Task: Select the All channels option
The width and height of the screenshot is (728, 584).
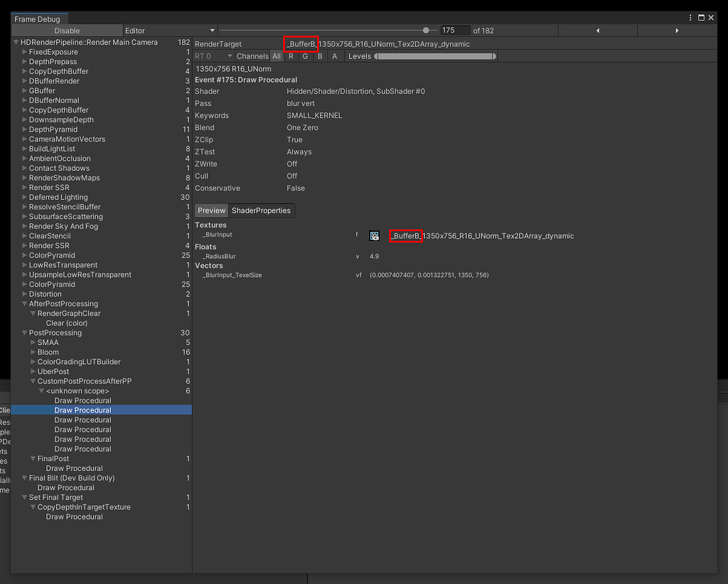Action: 277,55
